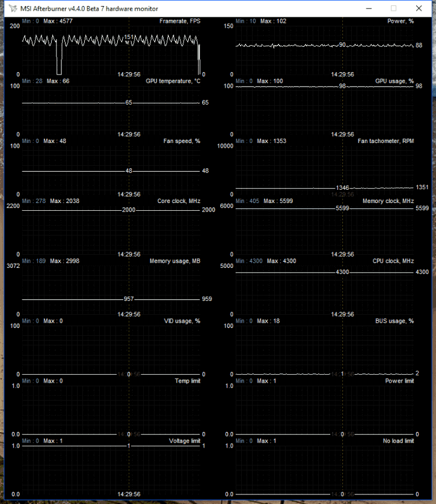
Task: Click the 'Power, %' graph label
Action: tap(401, 21)
